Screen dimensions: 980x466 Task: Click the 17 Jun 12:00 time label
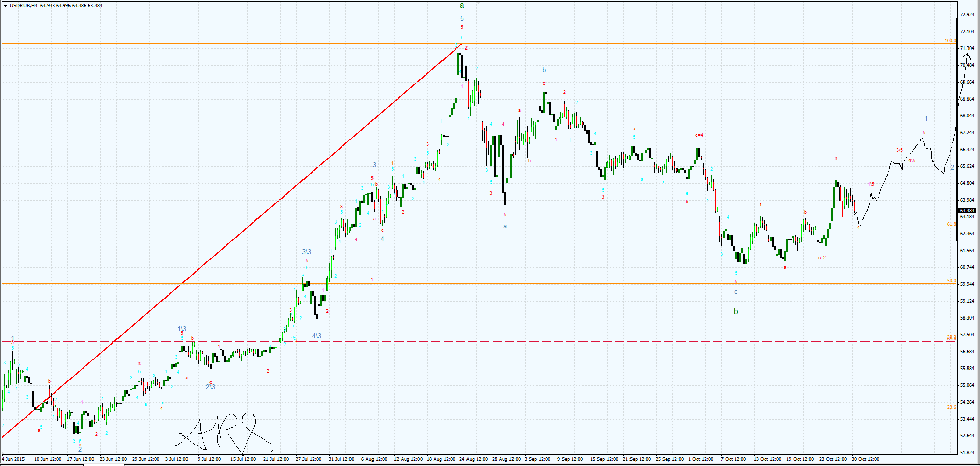[80, 459]
